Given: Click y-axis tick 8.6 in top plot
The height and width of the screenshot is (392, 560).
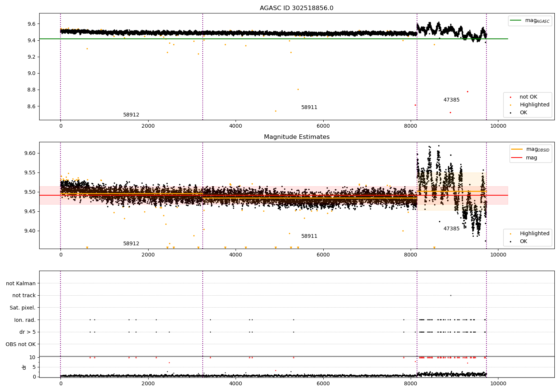Looking at the screenshot, I should coord(31,106).
